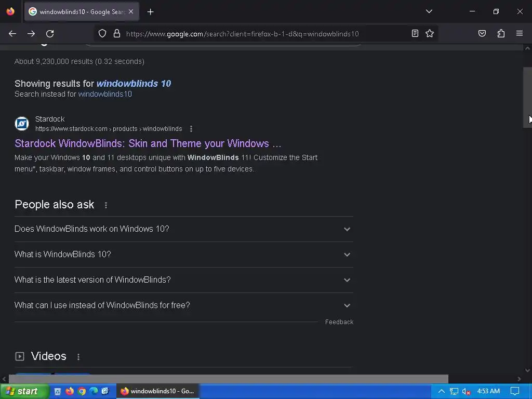This screenshot has width=532, height=399.
Task: Click the Feedback link
Action: 339,322
